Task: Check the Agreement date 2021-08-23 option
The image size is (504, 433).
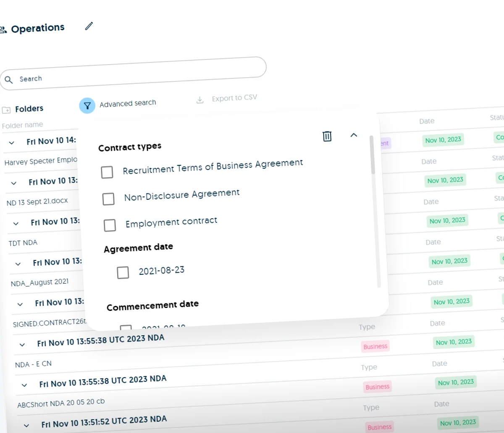Action: [x=123, y=273]
